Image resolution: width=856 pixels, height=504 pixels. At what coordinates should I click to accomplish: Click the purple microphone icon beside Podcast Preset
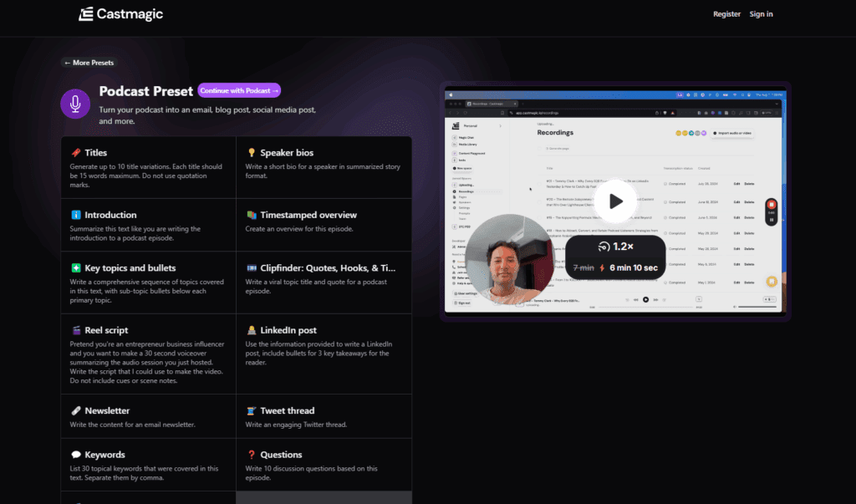[x=75, y=103]
